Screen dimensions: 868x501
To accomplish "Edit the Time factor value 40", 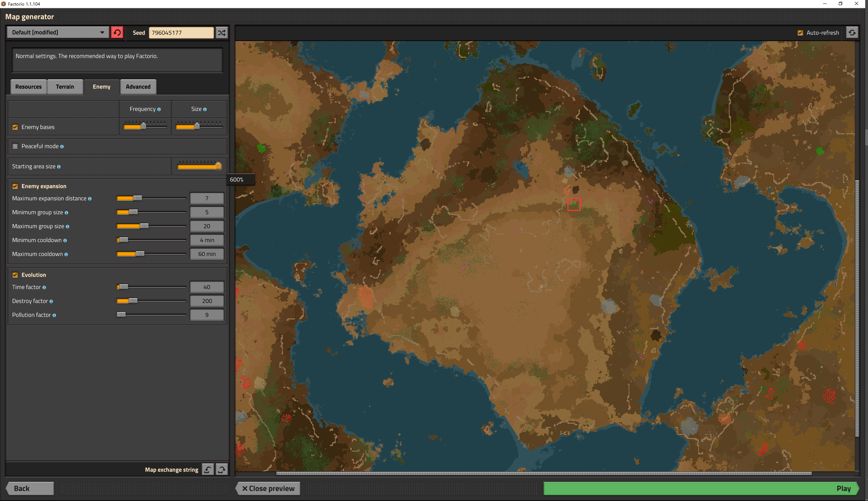I will coord(207,287).
